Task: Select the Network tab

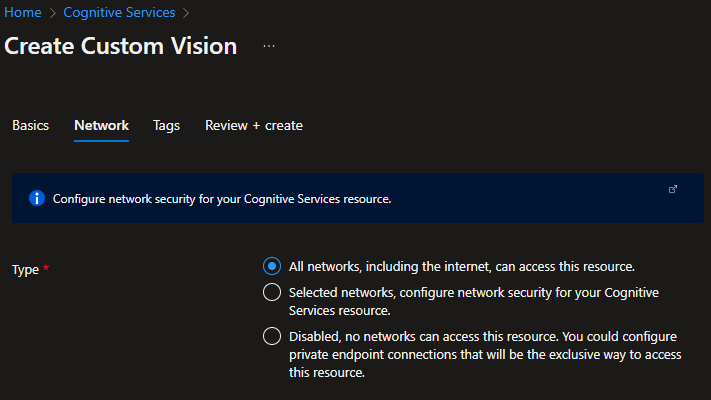Action: click(x=101, y=125)
